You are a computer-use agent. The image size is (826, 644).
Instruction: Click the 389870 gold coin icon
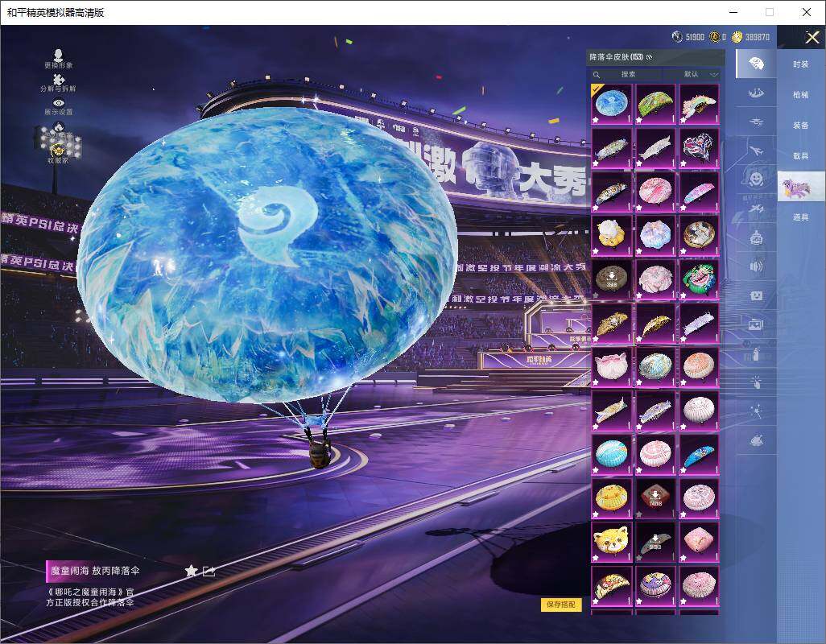pos(737,37)
